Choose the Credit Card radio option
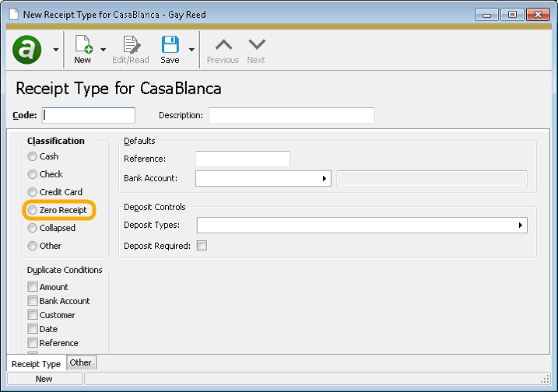Image resolution: width=558 pixels, height=392 pixels. (x=33, y=192)
